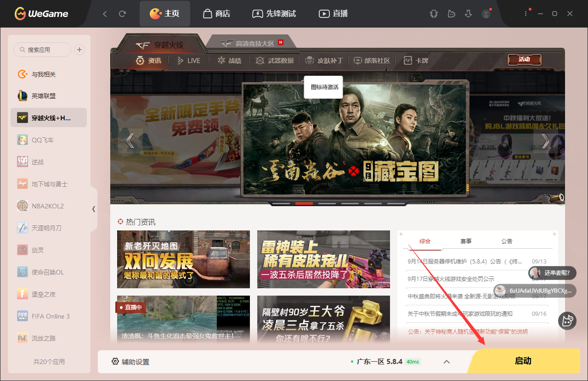Open the downloads arrow icon
The image size is (588, 381).
tap(469, 14)
